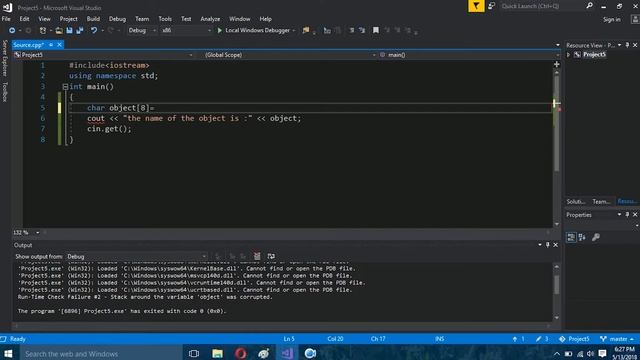Image resolution: width=640 pixels, height=360 pixels.
Task: Open Opera browser from the taskbar
Action: click(240, 353)
